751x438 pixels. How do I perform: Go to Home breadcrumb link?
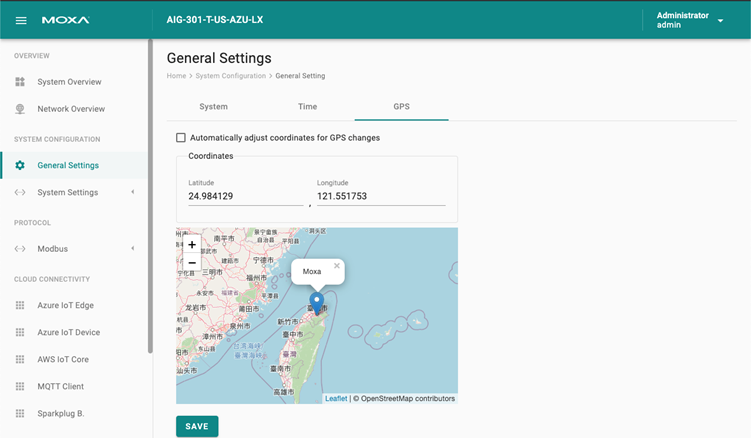(x=176, y=76)
